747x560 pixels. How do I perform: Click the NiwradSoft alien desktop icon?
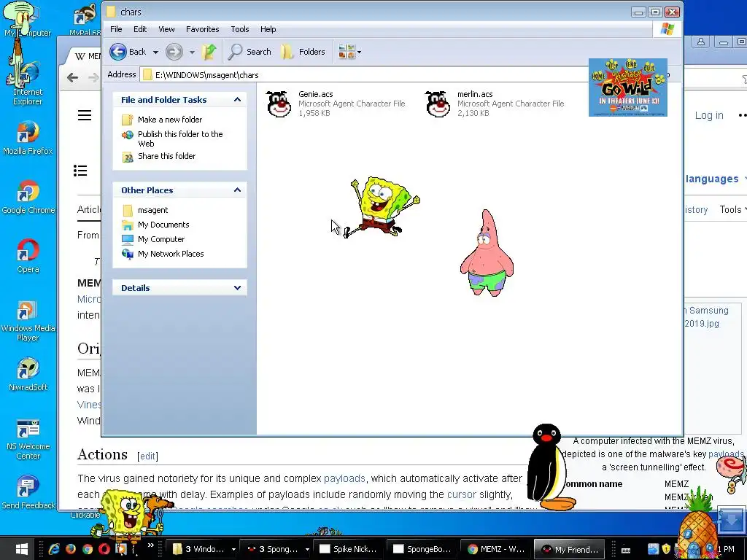[28, 374]
